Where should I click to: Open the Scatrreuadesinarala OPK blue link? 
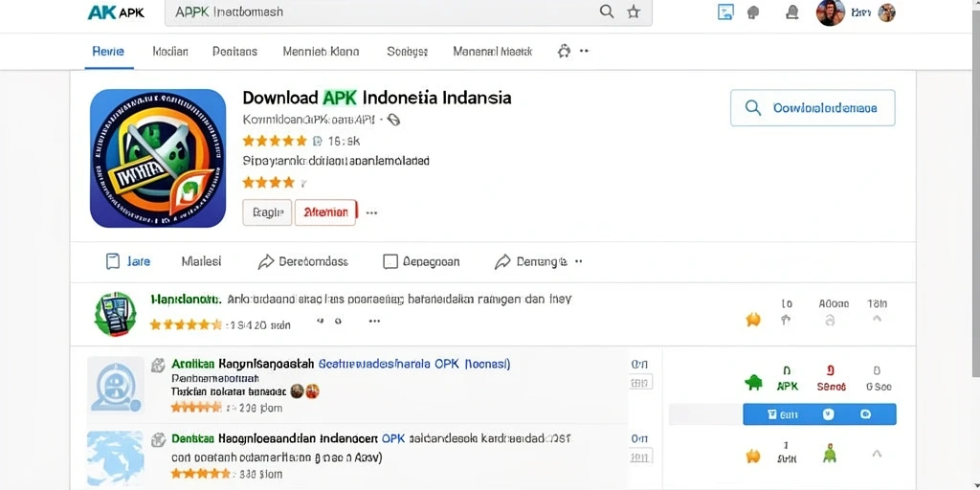click(x=414, y=363)
